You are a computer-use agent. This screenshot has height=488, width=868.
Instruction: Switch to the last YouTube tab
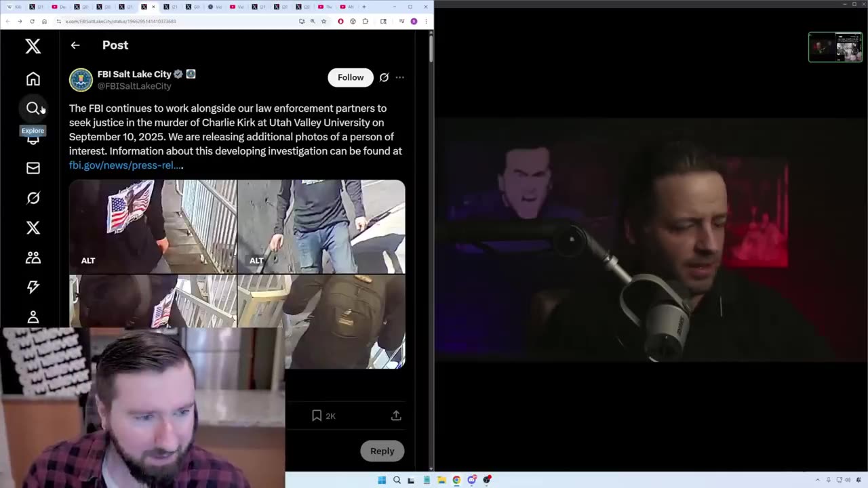click(347, 7)
